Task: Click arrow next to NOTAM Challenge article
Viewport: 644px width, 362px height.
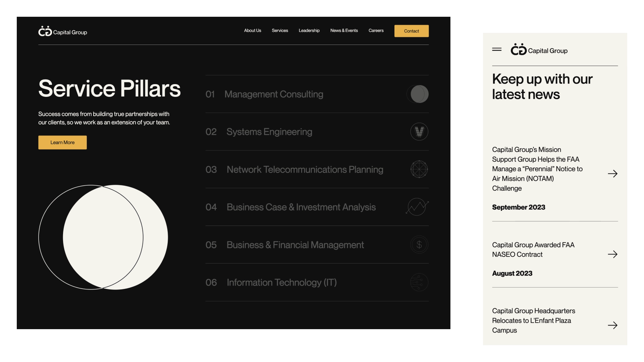Action: tap(612, 174)
